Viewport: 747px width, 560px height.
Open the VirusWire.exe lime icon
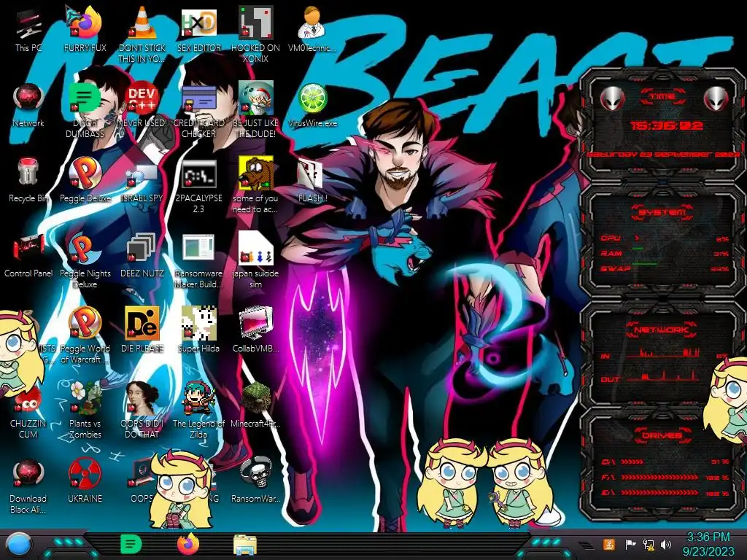click(x=312, y=106)
